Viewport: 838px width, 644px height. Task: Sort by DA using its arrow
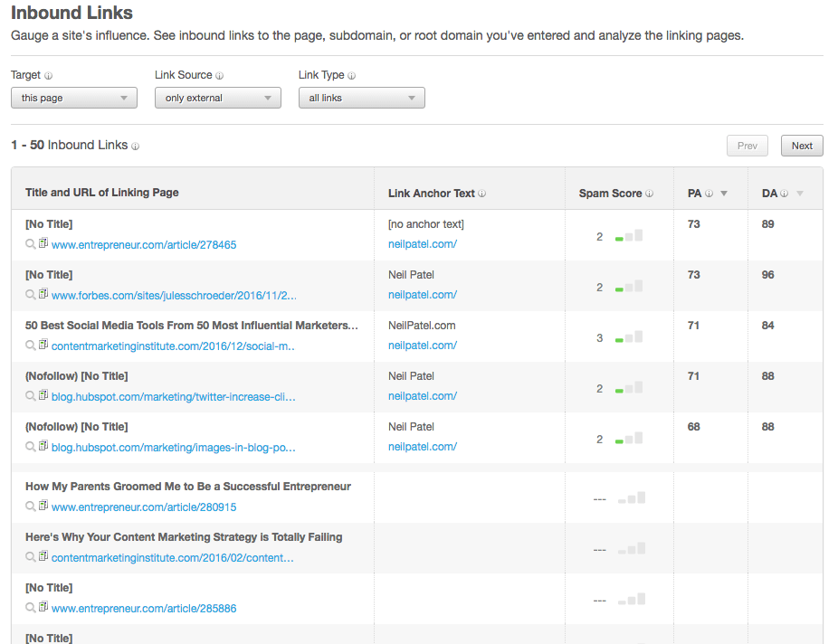click(x=799, y=194)
